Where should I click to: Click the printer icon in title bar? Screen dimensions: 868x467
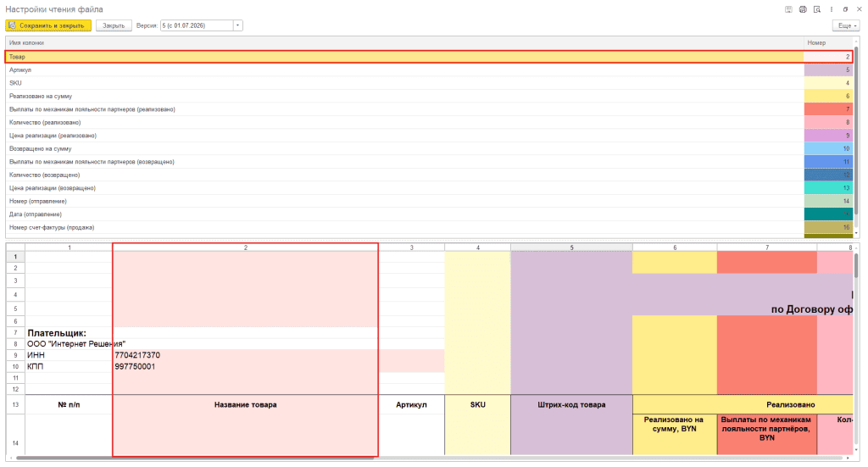coord(803,9)
